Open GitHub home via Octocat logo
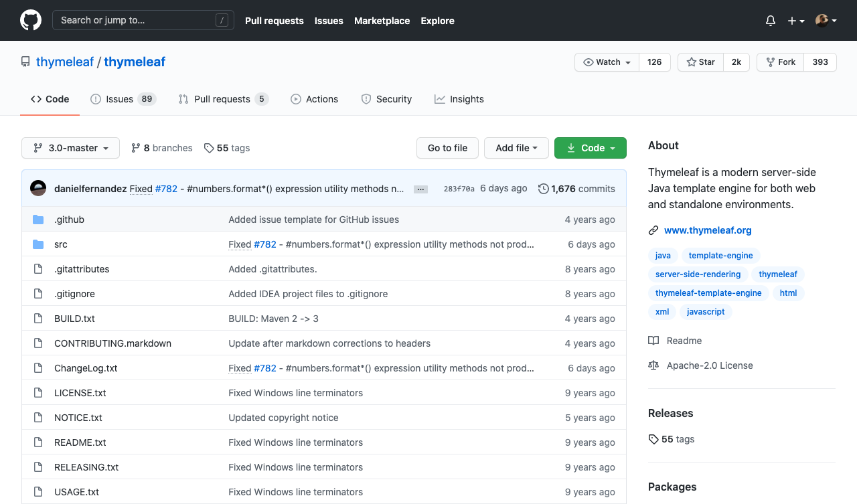 pos(31,20)
